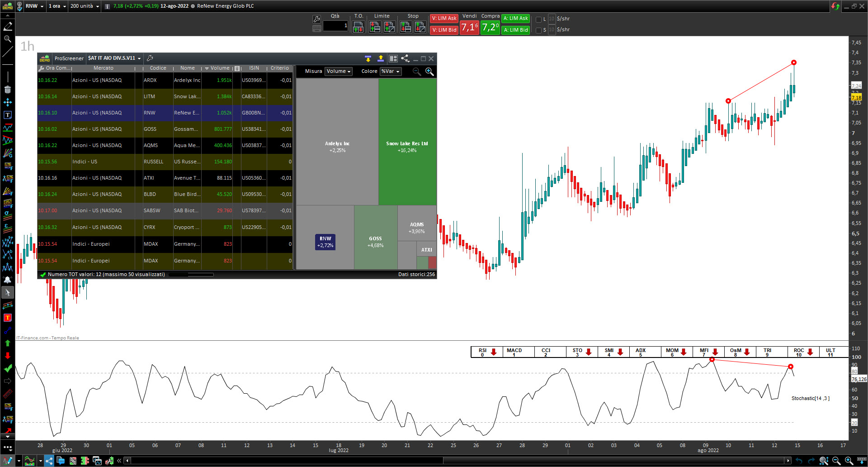This screenshot has height=467, width=868.
Task: Select the horizontal line drawing tool
Action: click(x=8, y=65)
